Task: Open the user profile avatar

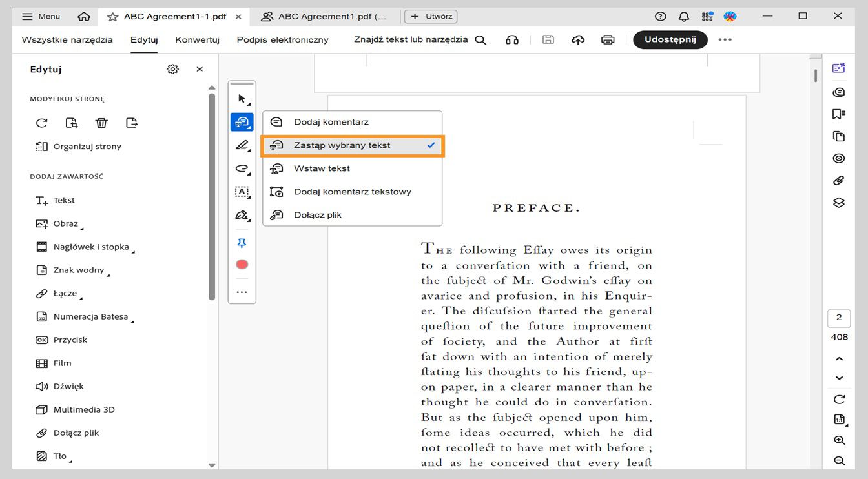Action: (x=730, y=17)
